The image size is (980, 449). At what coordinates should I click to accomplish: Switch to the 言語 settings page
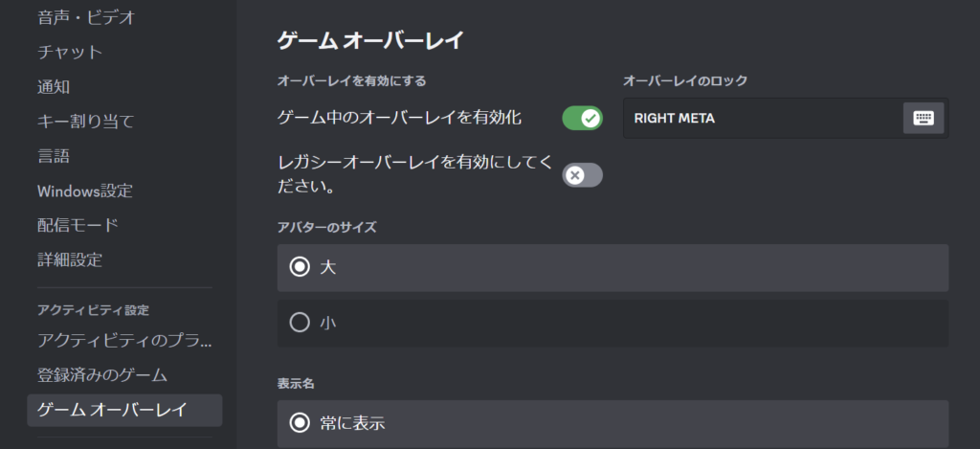click(x=54, y=156)
